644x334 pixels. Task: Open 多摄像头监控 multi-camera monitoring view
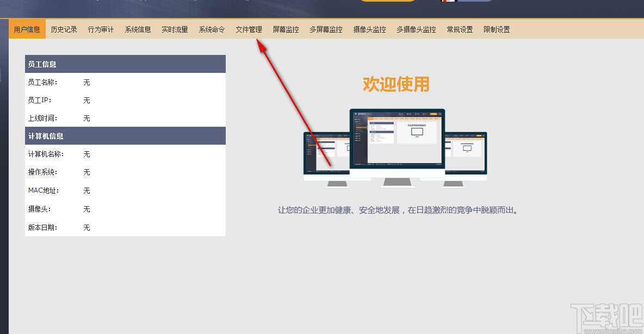click(416, 29)
